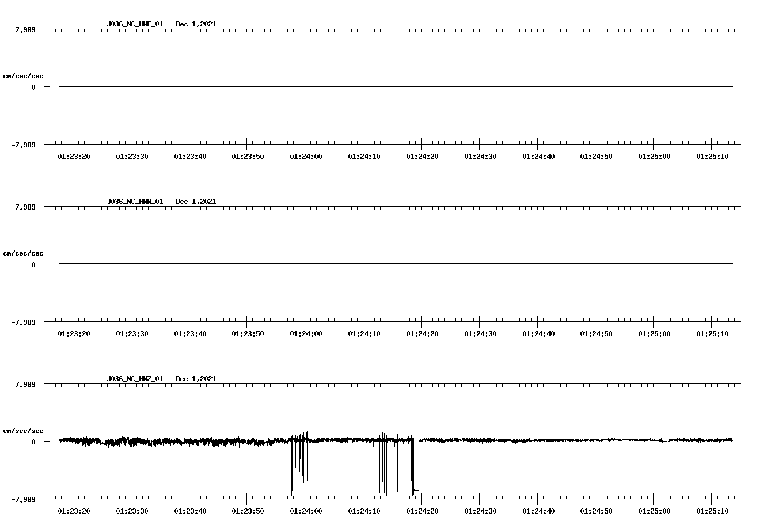Click the 01:24:30 time label under HNN plot
Screen dimensions: 782x532
480,334
